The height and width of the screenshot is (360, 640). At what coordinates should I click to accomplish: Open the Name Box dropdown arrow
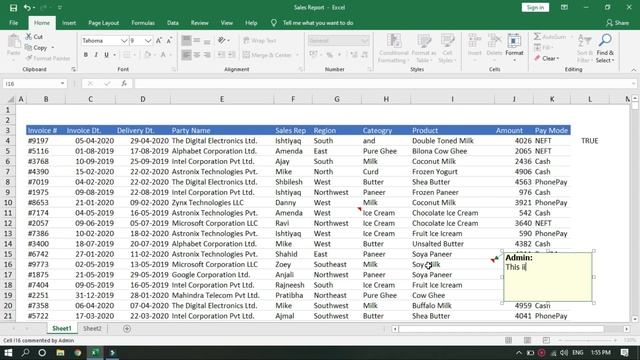tap(62, 84)
